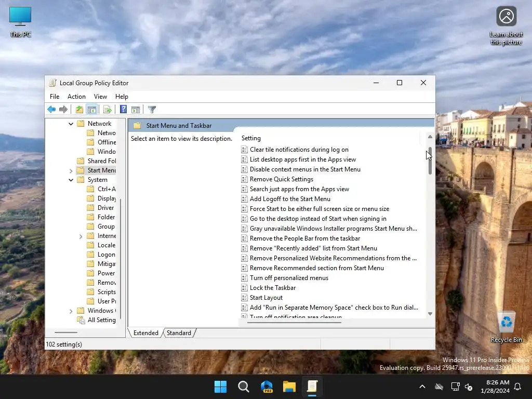Select the Display folder in tree

(101, 198)
